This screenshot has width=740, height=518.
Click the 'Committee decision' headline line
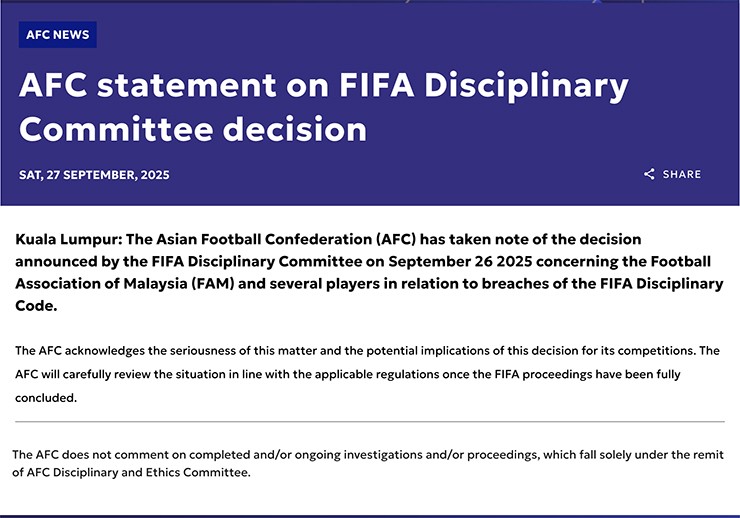coord(193,129)
